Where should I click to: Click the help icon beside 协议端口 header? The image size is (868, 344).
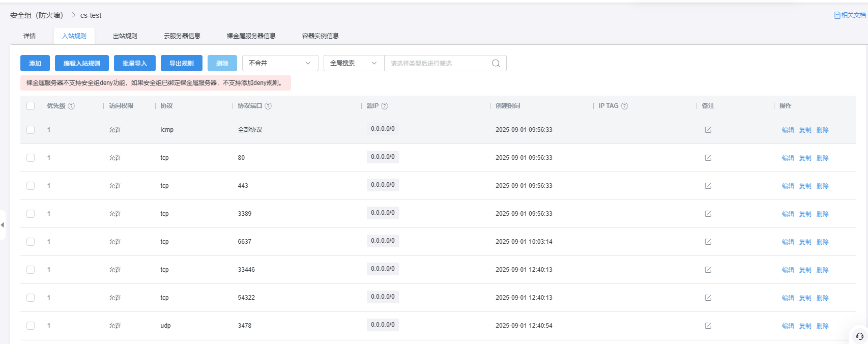coord(268,106)
